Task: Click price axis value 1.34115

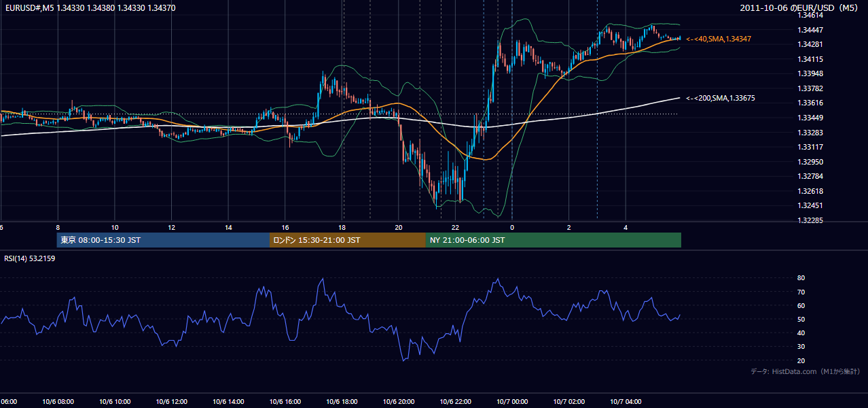Action: pos(810,59)
